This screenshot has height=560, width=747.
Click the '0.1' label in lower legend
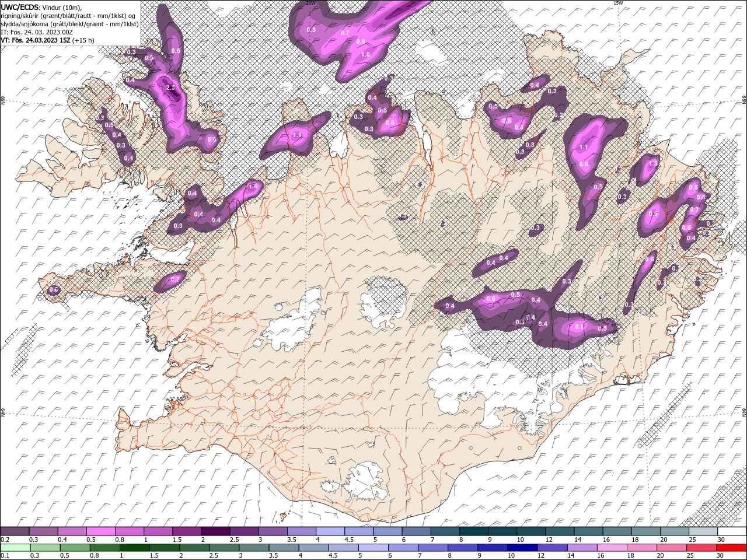[5, 555]
